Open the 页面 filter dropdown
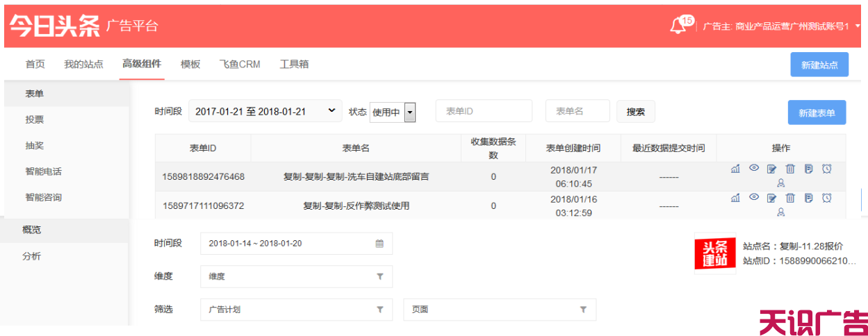The width and height of the screenshot is (868, 336). 500,310
